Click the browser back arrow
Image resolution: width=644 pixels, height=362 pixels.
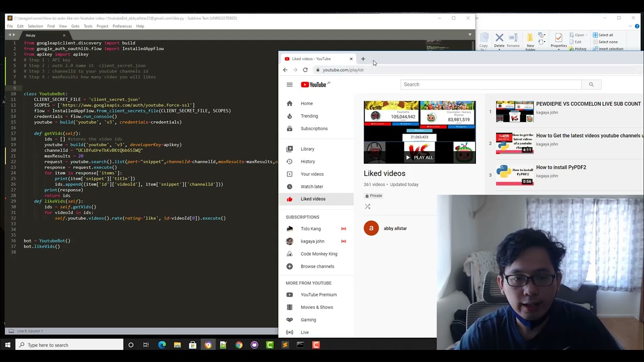(285, 70)
